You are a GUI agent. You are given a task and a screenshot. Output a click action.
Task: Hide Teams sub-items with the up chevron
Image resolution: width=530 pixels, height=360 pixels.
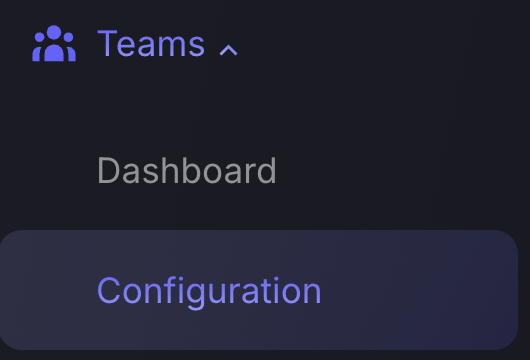coord(228,50)
